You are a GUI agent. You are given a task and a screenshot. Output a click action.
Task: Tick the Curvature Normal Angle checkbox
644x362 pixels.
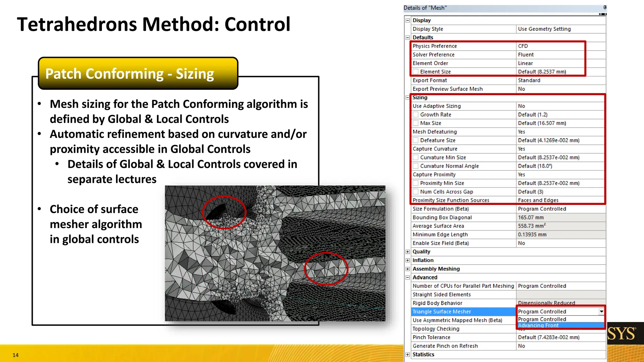pos(416,166)
